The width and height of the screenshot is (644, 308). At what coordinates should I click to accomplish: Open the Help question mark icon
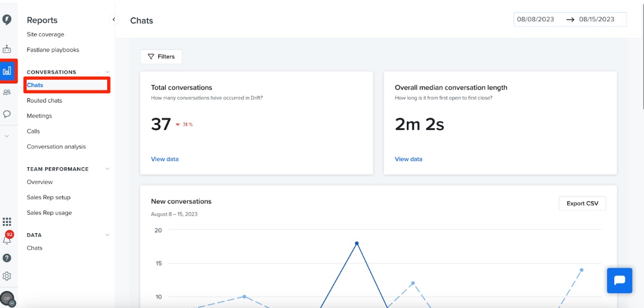(7, 258)
